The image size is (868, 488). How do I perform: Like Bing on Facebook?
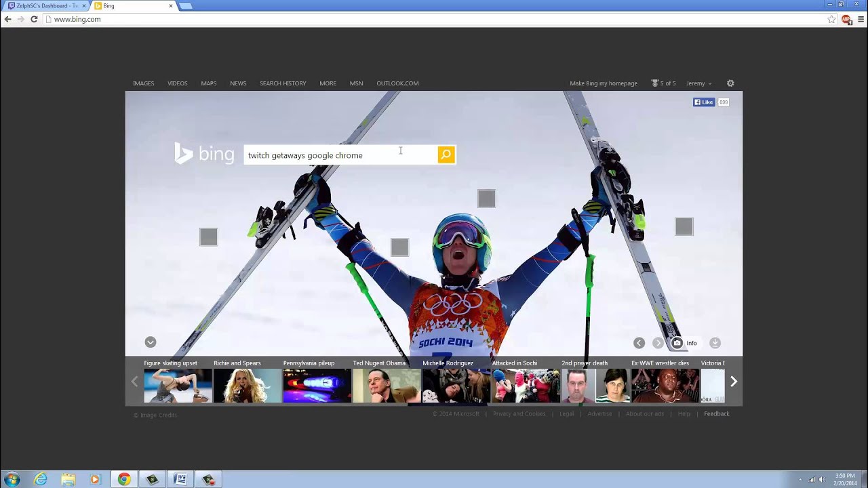coord(704,102)
